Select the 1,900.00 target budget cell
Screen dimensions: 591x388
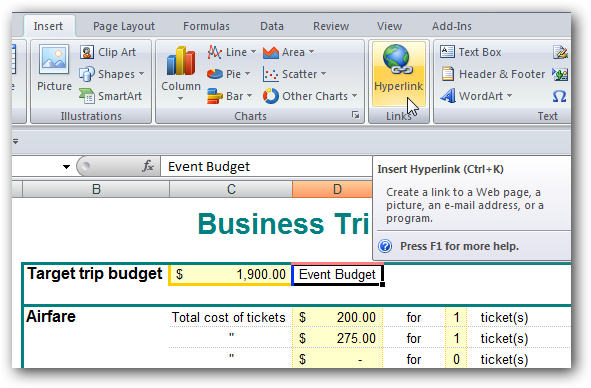click(x=230, y=274)
